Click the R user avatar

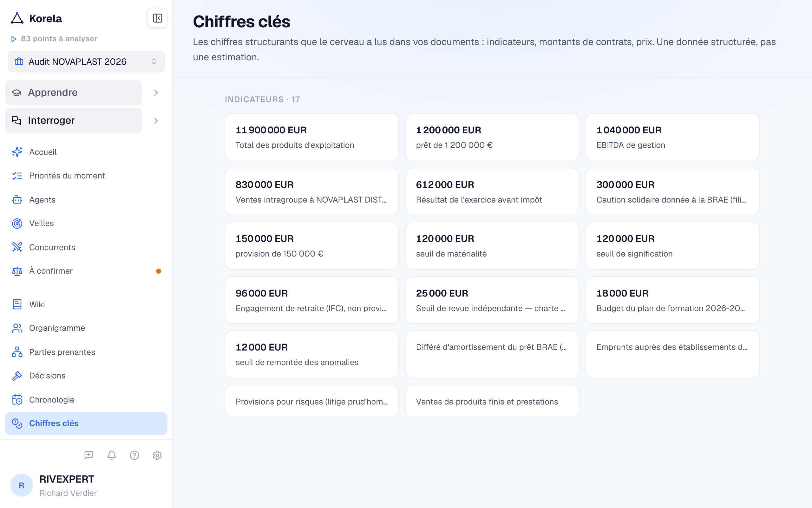(22, 485)
